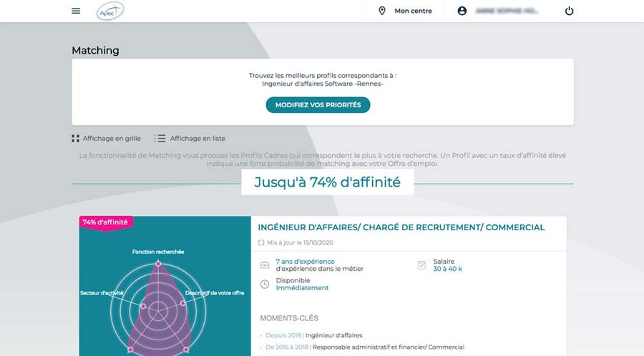Click the briefcase experience icon
644x356 pixels.
tap(265, 265)
